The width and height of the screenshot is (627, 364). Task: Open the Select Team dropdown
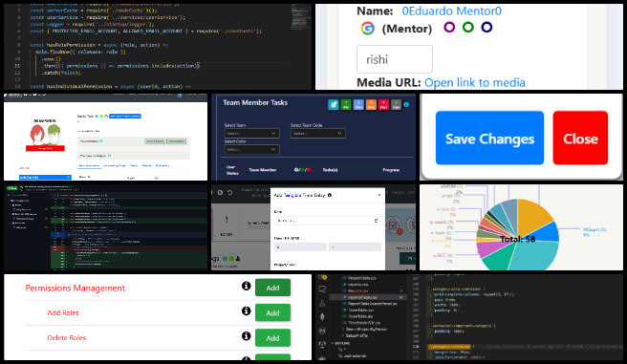(251, 133)
